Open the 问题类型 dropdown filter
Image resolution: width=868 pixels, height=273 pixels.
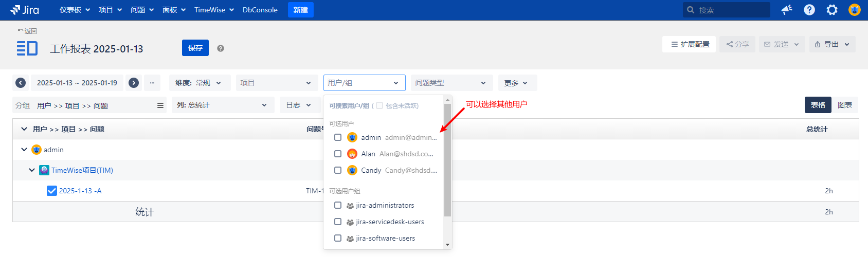[451, 83]
